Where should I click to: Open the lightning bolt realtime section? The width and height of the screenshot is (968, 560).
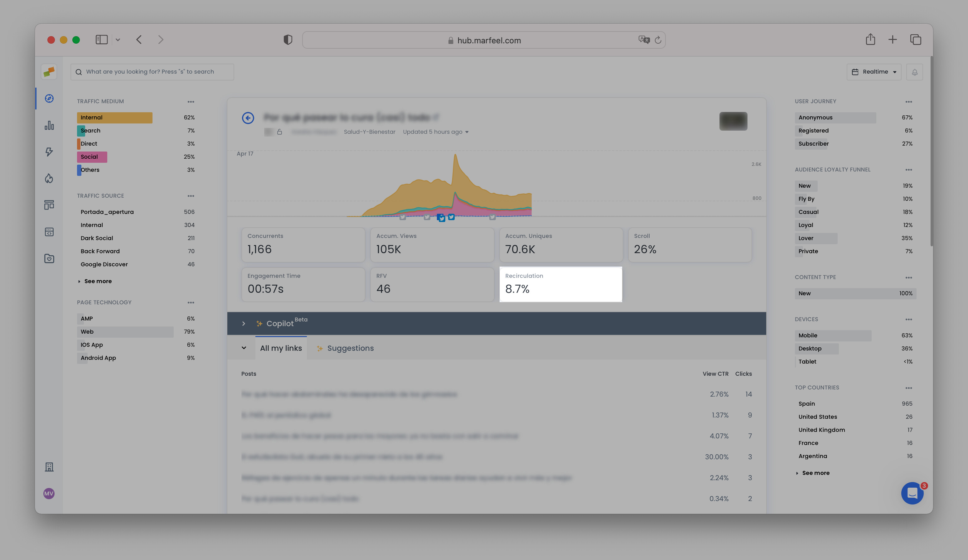coord(49,152)
